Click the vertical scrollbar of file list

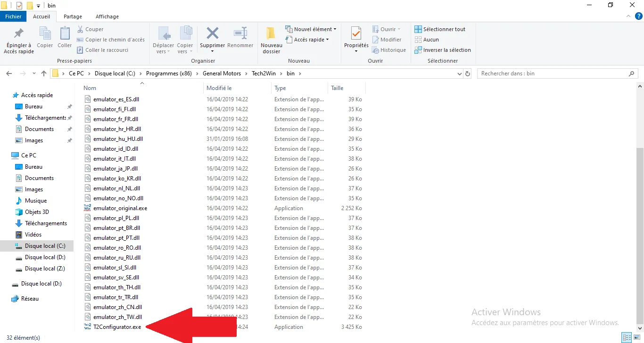click(640, 236)
